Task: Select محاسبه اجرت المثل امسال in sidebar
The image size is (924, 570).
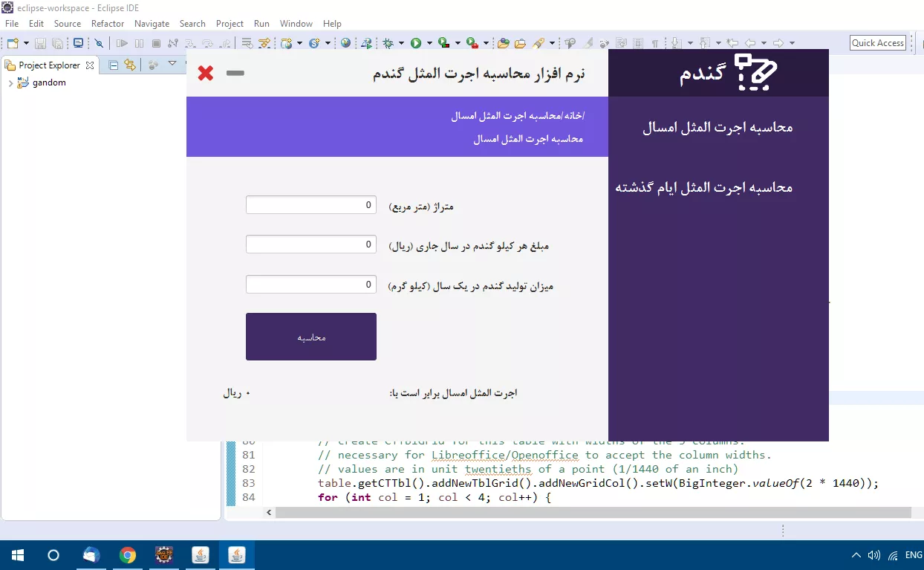Action: pyautogui.click(x=718, y=128)
